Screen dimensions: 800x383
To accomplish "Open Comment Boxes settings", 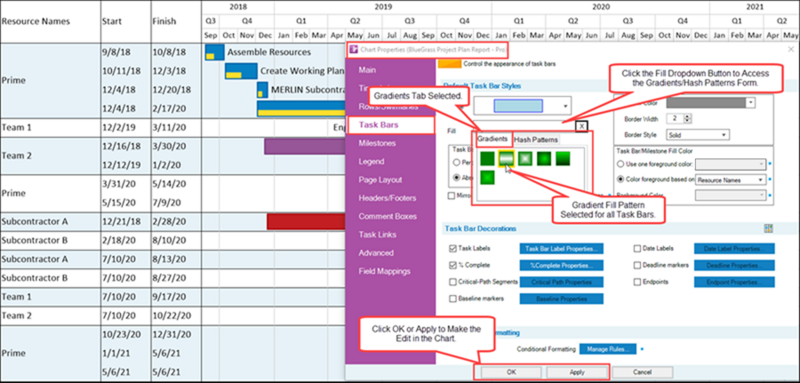I will [387, 216].
